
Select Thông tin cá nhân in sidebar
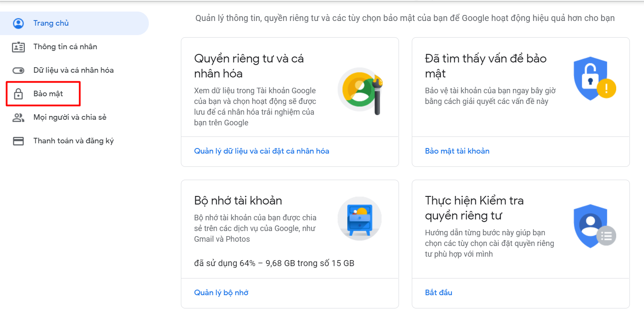65,47
